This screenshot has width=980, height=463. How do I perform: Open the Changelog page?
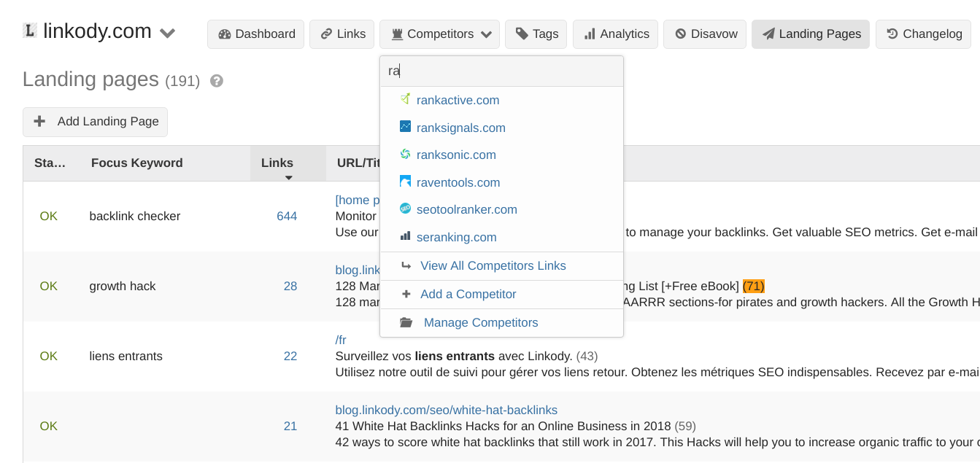point(923,34)
